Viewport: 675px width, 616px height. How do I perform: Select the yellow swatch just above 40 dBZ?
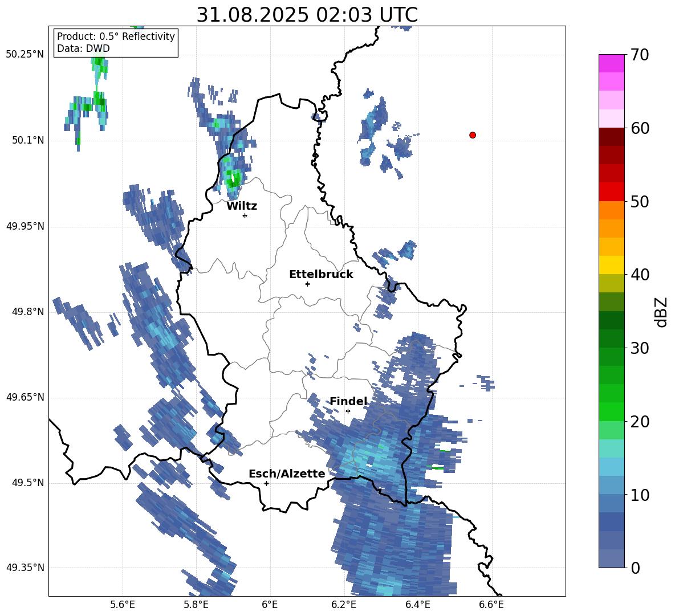pyautogui.click(x=611, y=265)
